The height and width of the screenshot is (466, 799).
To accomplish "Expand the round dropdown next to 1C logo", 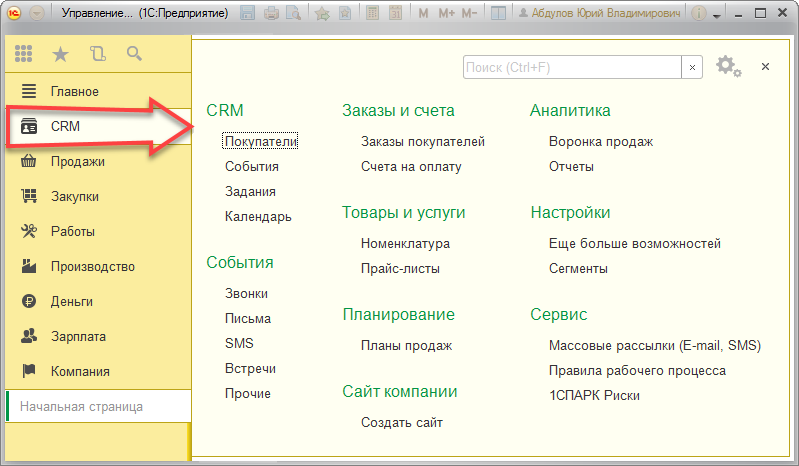I will tap(37, 13).
